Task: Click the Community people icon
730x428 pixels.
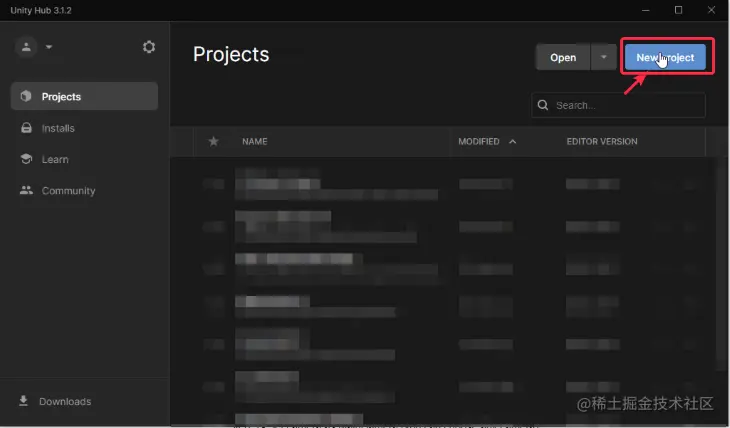Action: point(27,190)
